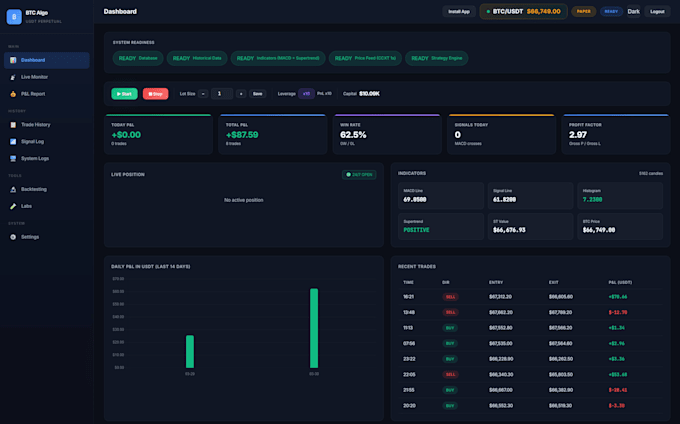
Task: Click the Trade History sidebar icon
Action: point(13,125)
